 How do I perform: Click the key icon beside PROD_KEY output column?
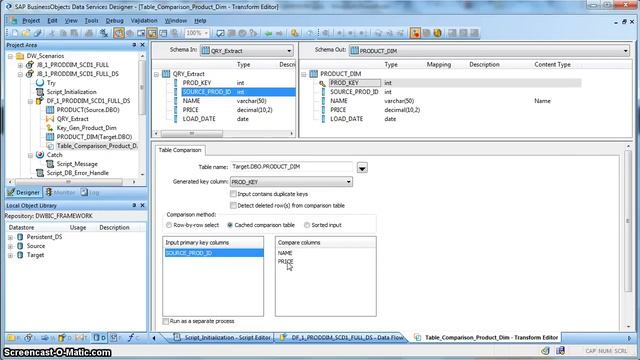point(322,83)
